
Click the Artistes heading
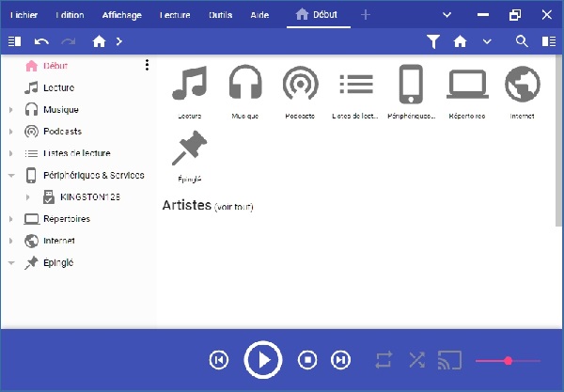[187, 205]
